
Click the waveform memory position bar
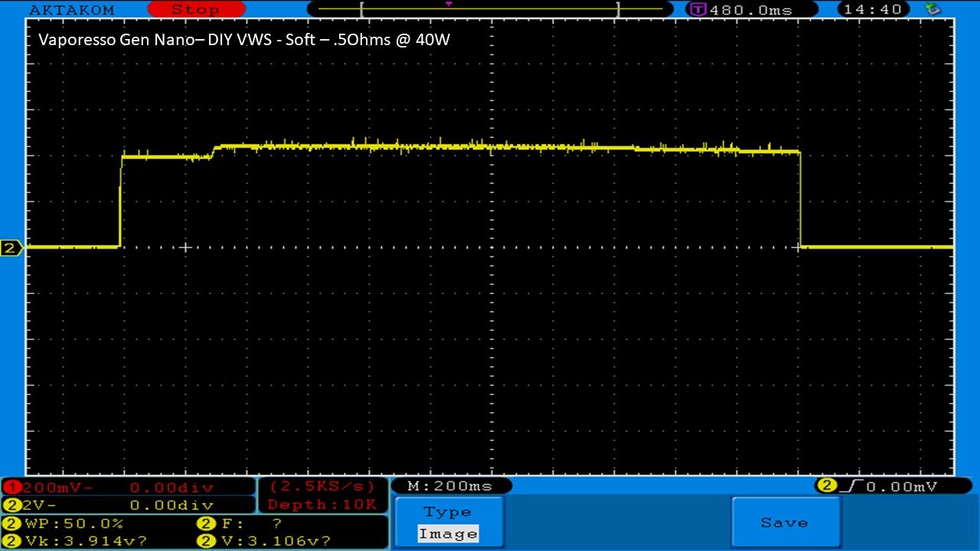tap(490, 10)
